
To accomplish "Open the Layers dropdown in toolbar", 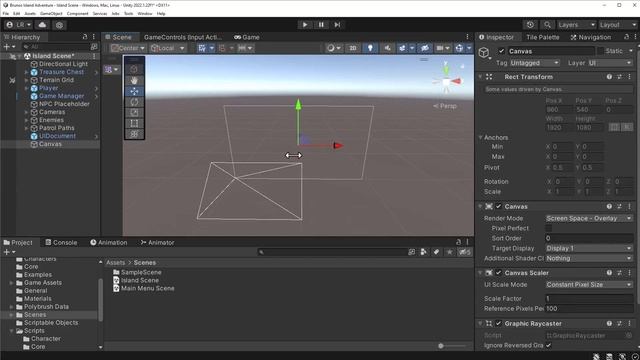I will (576, 25).
